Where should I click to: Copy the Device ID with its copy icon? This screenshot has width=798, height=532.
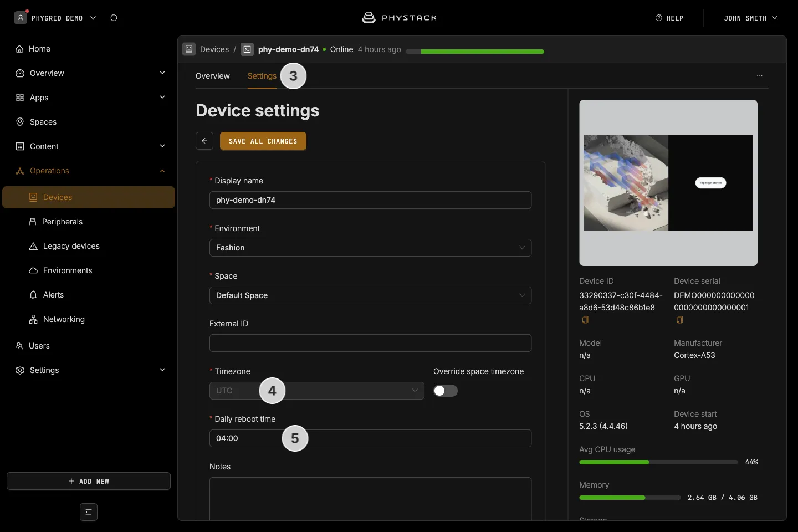point(585,320)
